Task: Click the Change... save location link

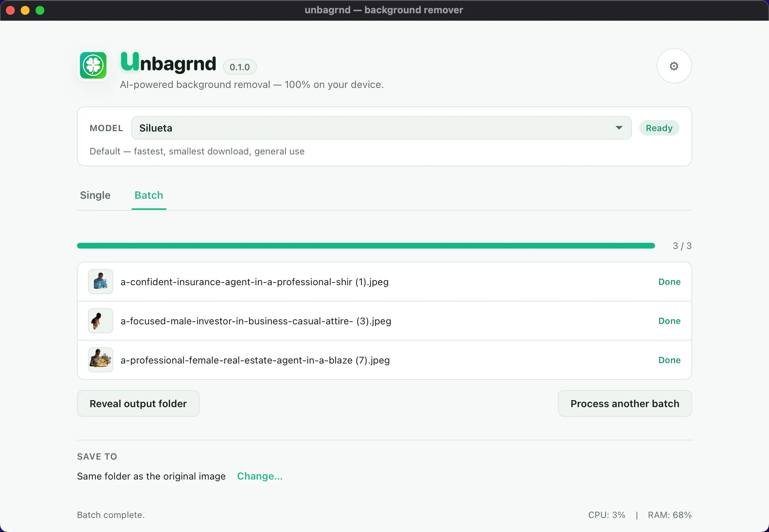Action: click(x=260, y=476)
